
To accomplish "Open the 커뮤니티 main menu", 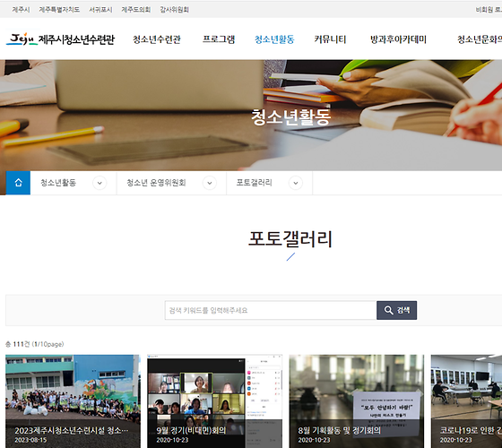I will point(330,39).
